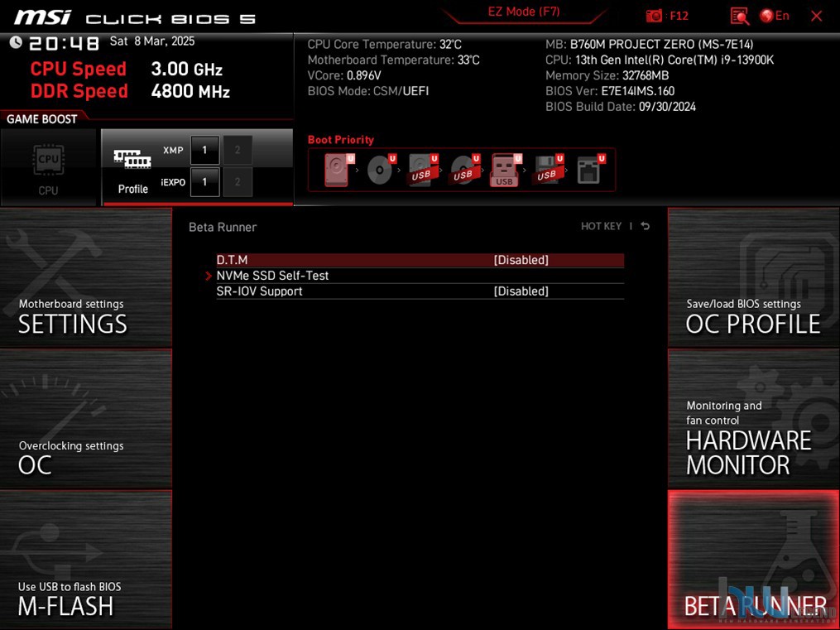Click the GAME BOOST label
The height and width of the screenshot is (630, 840).
(x=41, y=119)
